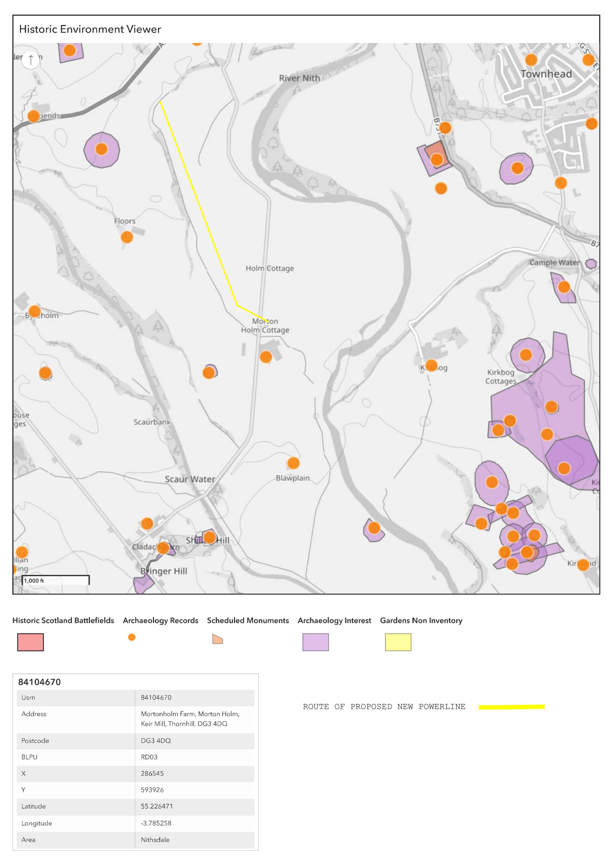Select the orange marker above Blawplain
The width and height of the screenshot is (614, 868).
click(x=293, y=463)
